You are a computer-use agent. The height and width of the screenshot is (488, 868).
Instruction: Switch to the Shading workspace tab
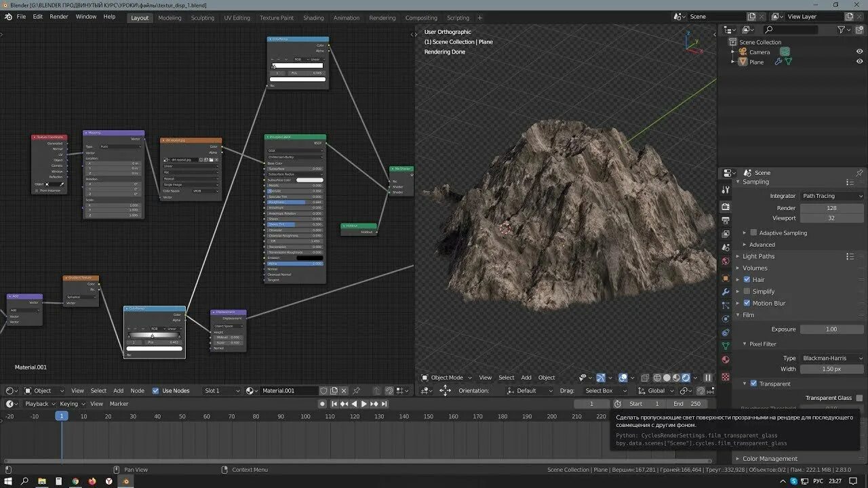pyautogui.click(x=313, y=18)
